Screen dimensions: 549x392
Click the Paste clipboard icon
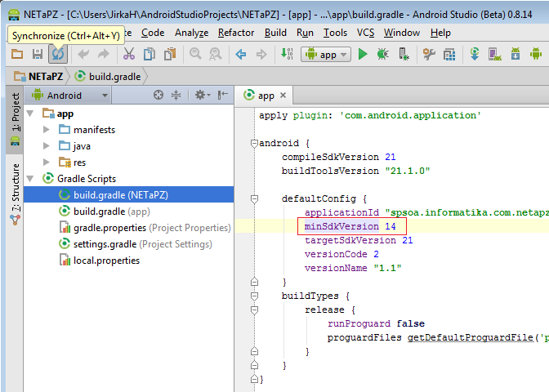170,54
